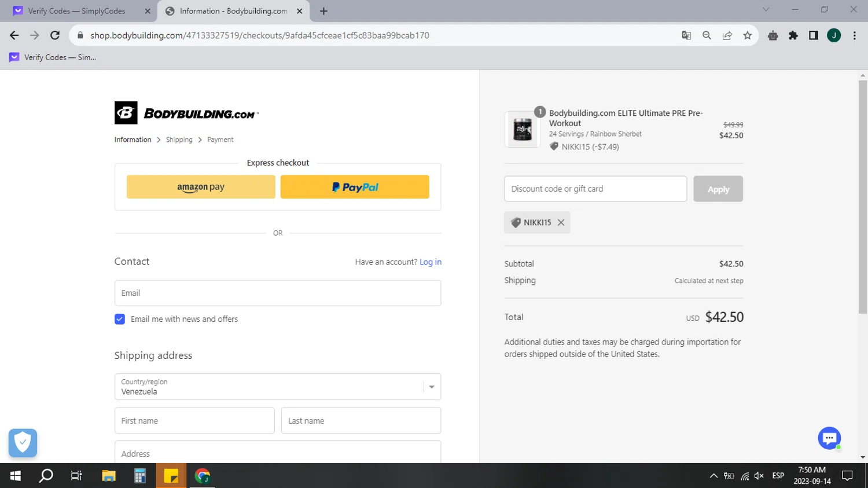Open the Chrome profile avatar J

pyautogui.click(x=834, y=35)
